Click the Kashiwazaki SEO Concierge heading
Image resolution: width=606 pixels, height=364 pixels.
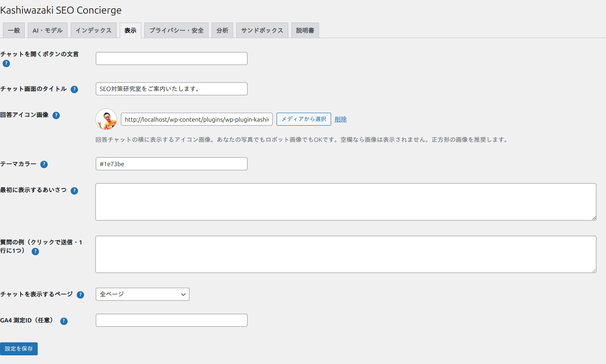coord(61,10)
